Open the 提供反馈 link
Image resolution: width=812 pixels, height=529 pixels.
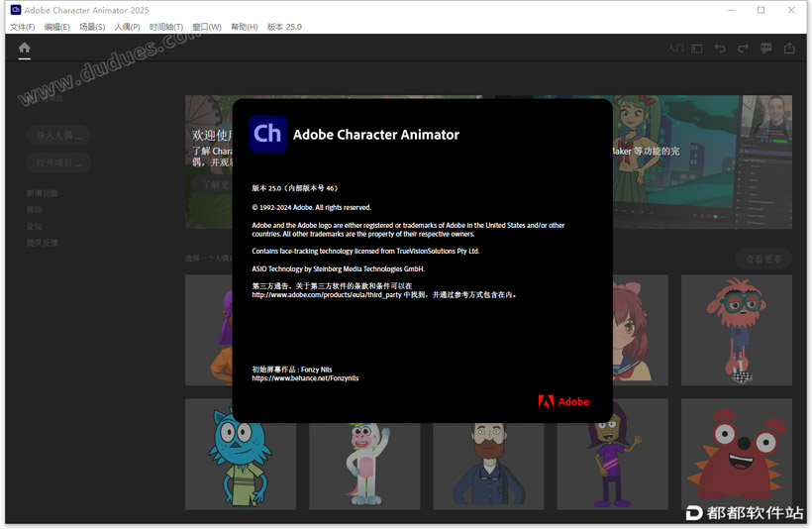point(43,243)
